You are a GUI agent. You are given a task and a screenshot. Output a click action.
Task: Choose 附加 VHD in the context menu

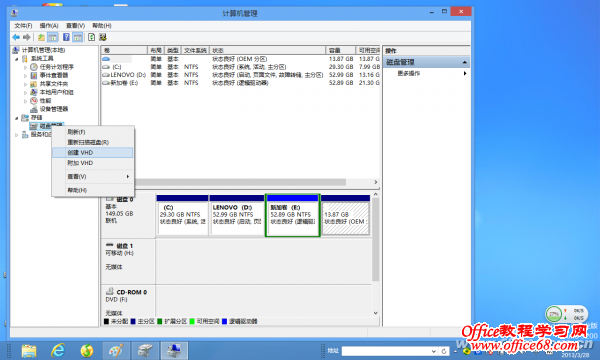pos(93,163)
